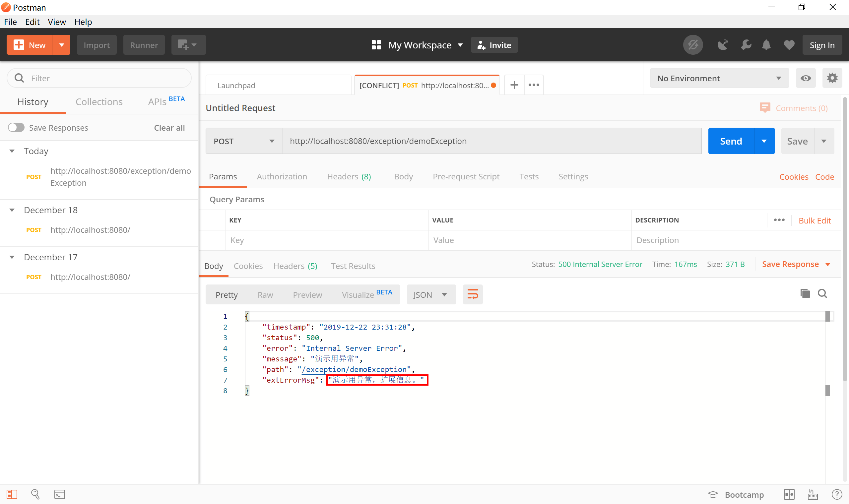Open the POST method dropdown
This screenshot has width=849, height=504.
pos(244,141)
